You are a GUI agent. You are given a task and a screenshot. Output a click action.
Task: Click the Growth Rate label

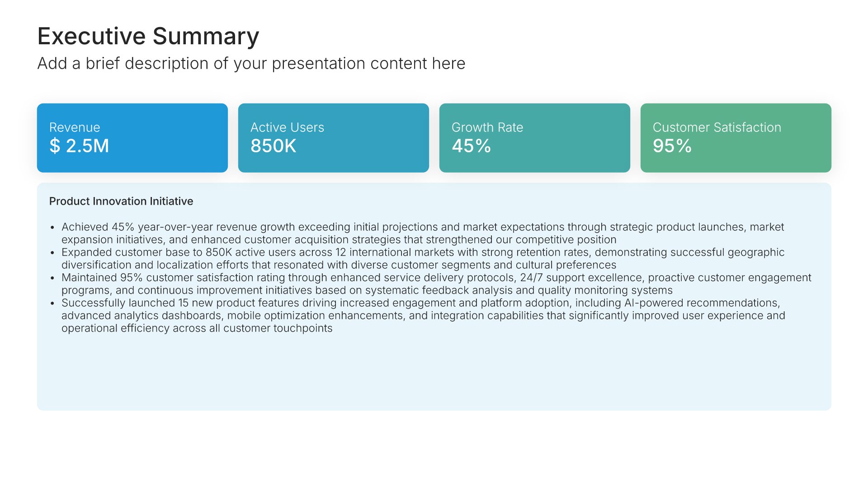(487, 127)
